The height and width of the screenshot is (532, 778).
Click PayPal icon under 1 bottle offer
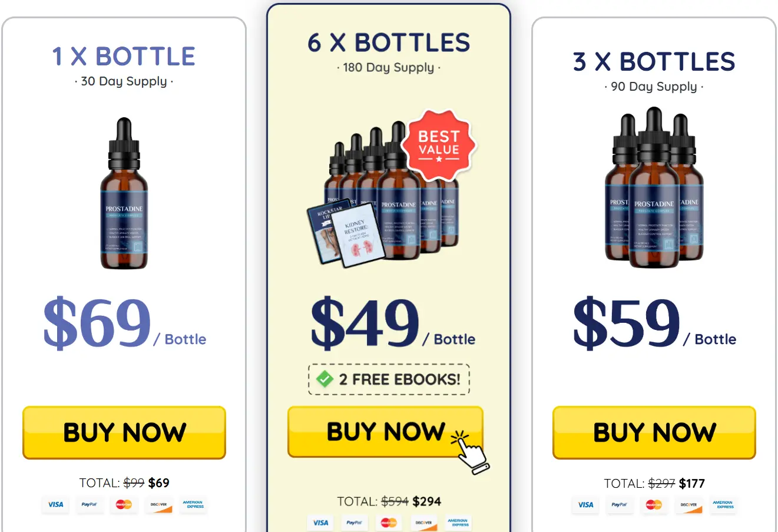click(89, 505)
